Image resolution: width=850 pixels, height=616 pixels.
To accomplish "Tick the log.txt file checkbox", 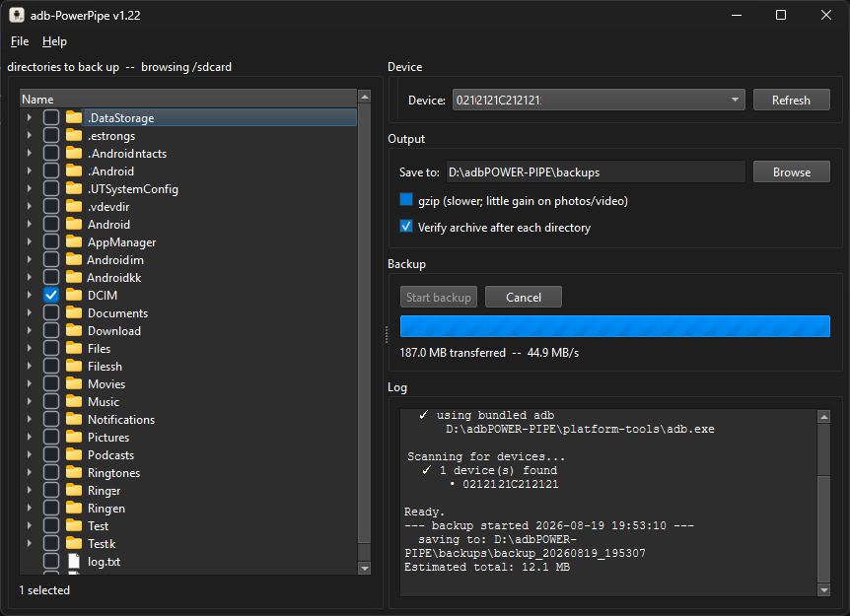I will pyautogui.click(x=51, y=561).
